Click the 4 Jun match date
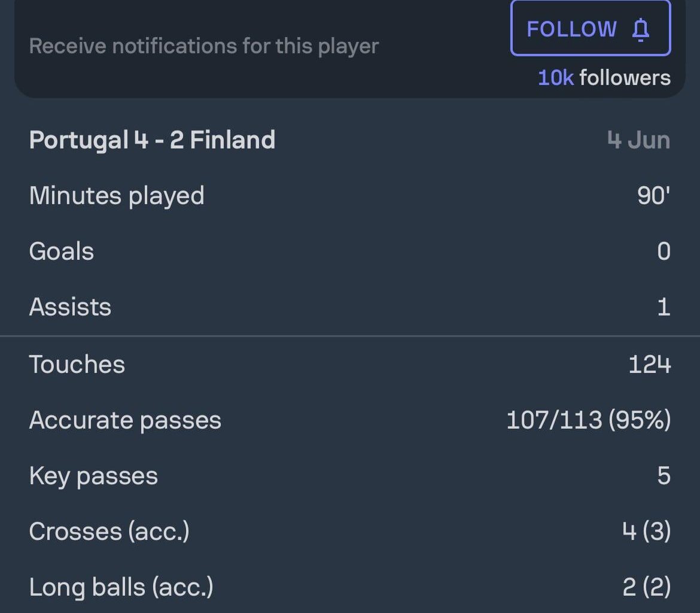 638,139
